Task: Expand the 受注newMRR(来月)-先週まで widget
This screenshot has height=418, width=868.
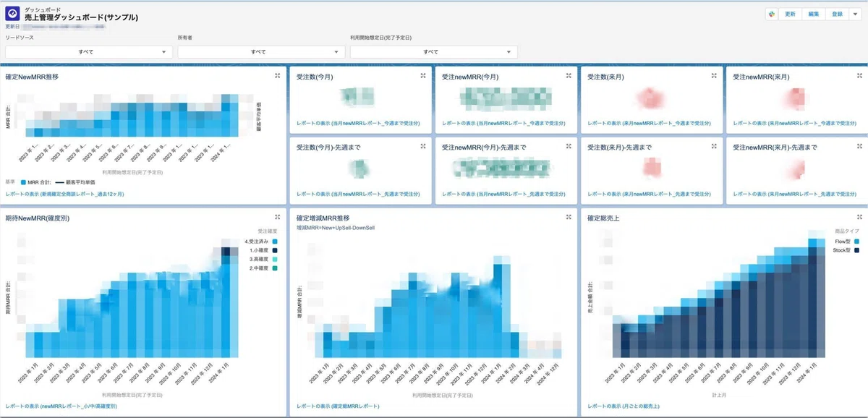Action: coord(859,147)
